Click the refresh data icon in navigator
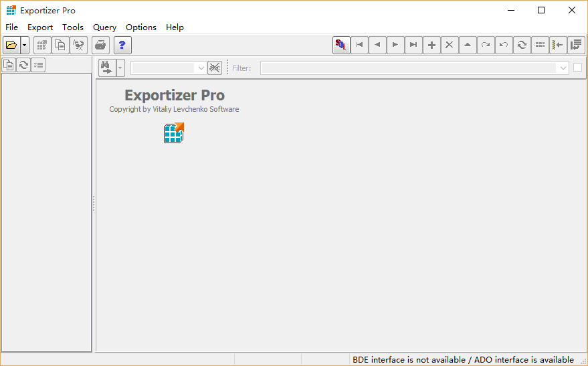Image resolution: width=588 pixels, height=366 pixels. [x=522, y=45]
